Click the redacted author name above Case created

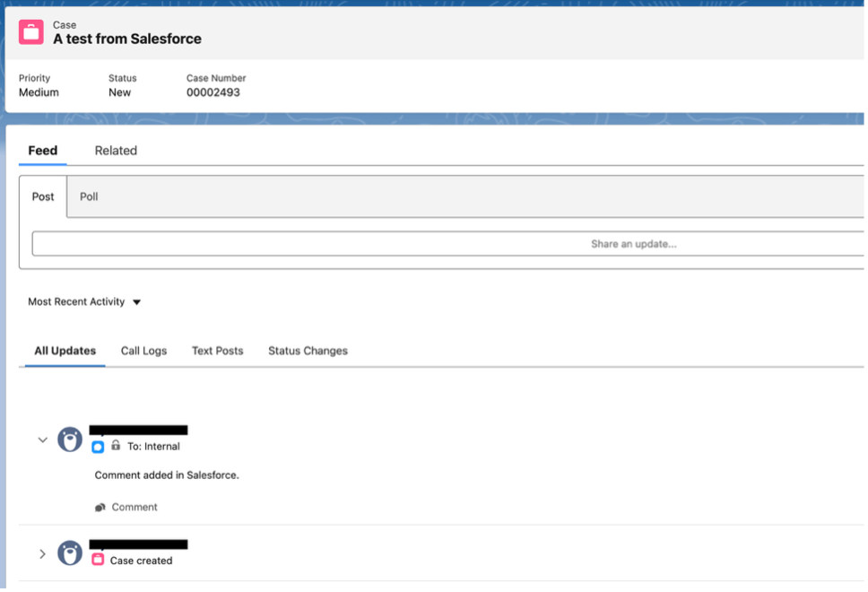tap(138, 544)
